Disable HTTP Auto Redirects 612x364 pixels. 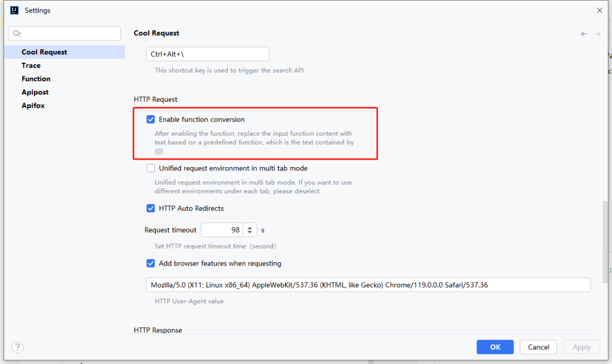(150, 208)
